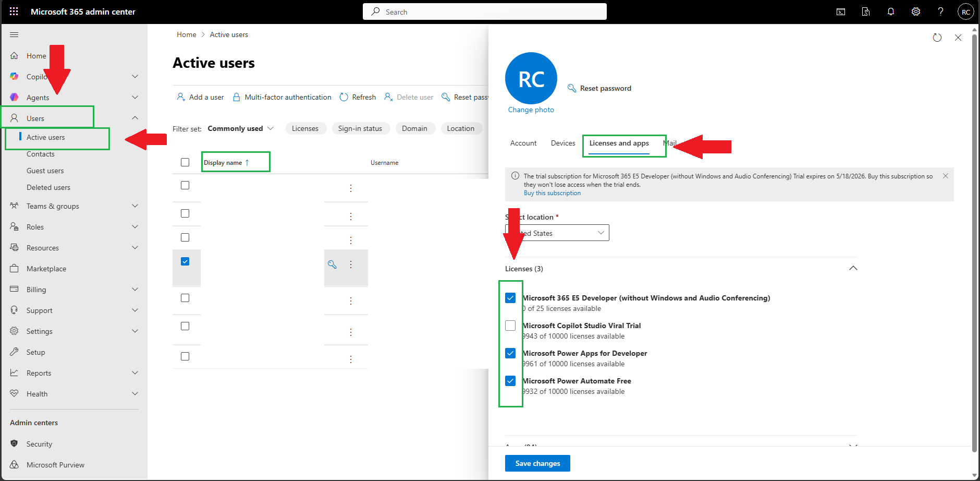The image size is (980, 481).
Task: Expand Teams & groups section
Action: [135, 206]
